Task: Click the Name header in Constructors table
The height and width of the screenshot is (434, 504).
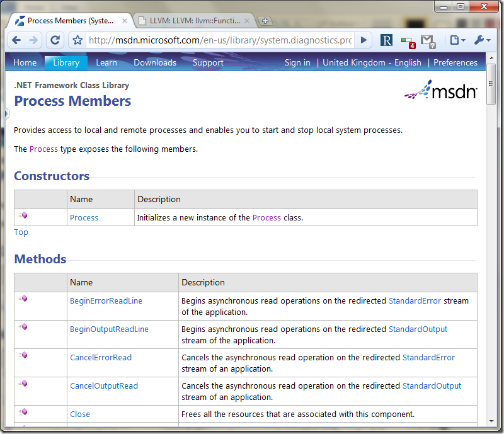Action: (x=81, y=199)
